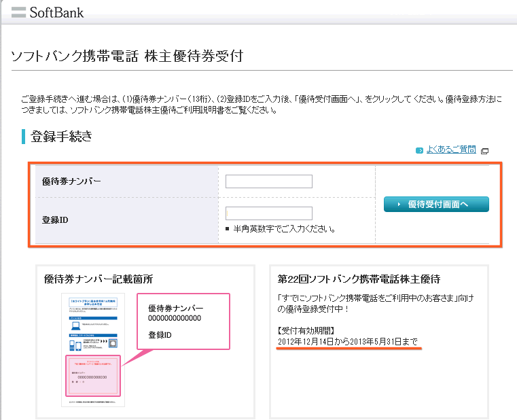Click the 優待券ナンバー row label
Screen dimensions: 517x420
tap(72, 181)
